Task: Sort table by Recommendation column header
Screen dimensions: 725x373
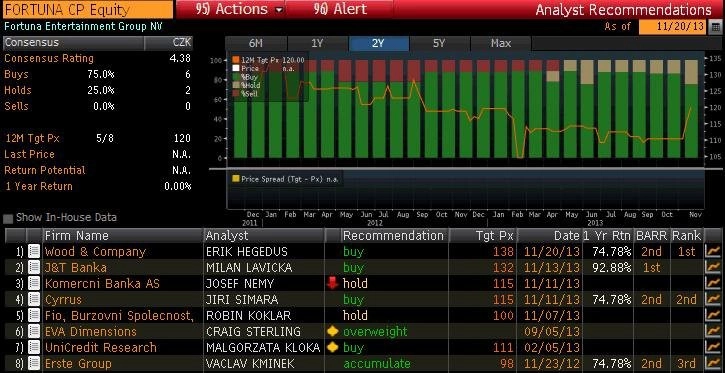Action: tap(394, 236)
